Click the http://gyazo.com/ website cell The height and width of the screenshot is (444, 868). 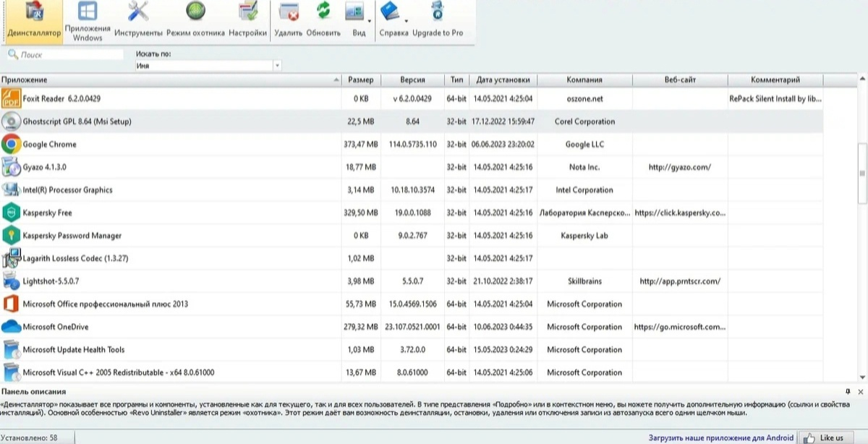[680, 167]
